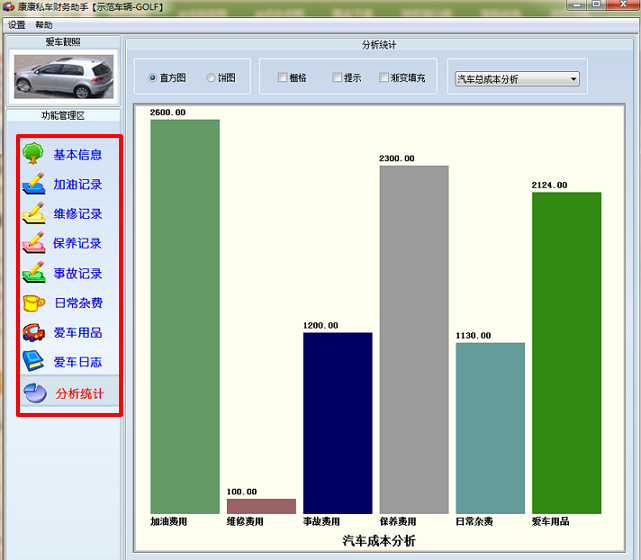This screenshot has height=560, width=641.
Task: Click the 事故费用 axis label
Action: 321,522
